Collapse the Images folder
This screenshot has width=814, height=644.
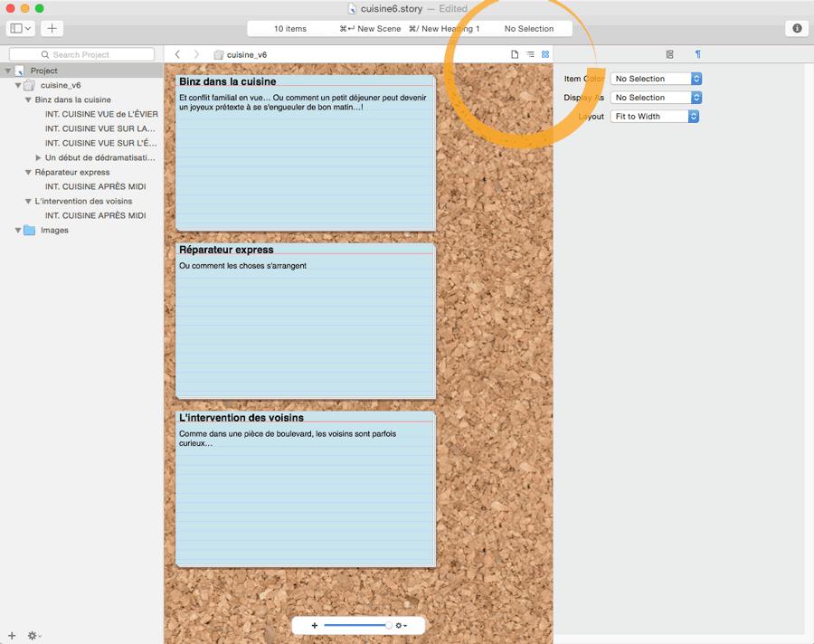point(18,230)
